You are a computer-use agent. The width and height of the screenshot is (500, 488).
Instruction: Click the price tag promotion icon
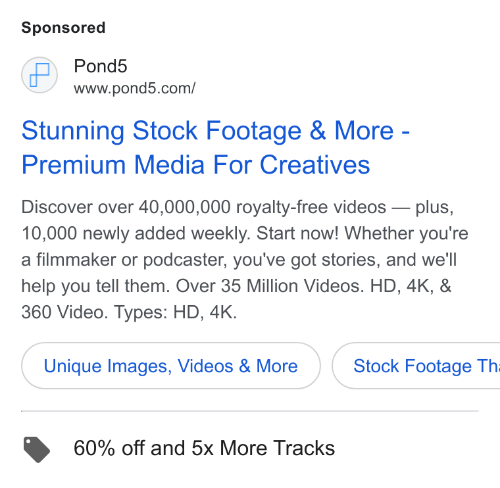pyautogui.click(x=37, y=449)
